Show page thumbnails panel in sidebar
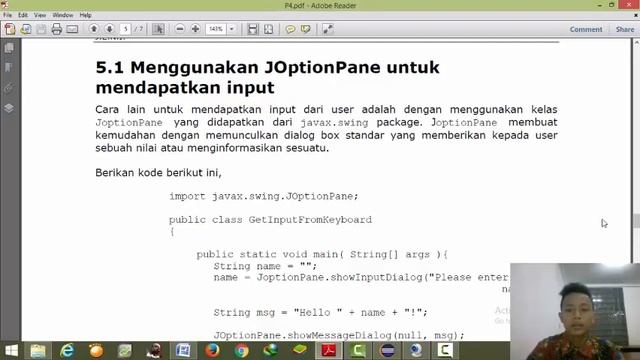 click(9, 48)
